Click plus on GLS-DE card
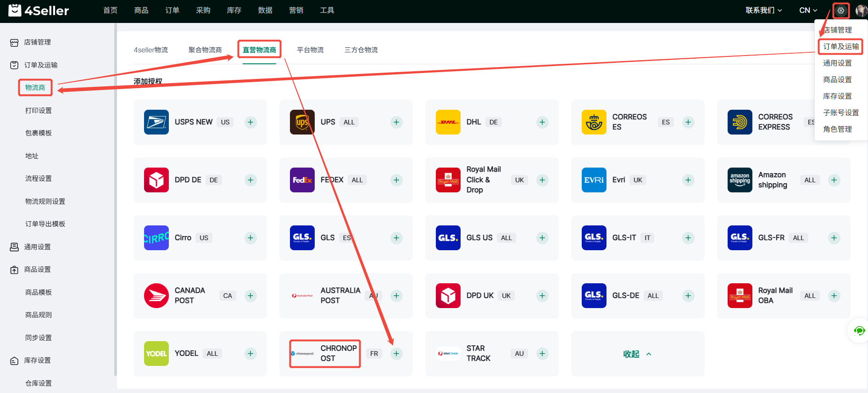This screenshot has width=868, height=393. click(x=688, y=296)
